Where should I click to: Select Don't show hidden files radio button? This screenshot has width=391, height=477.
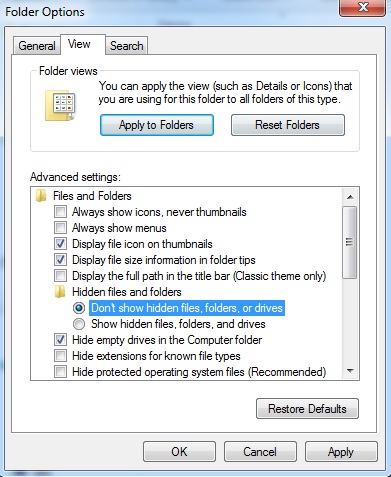coord(79,308)
